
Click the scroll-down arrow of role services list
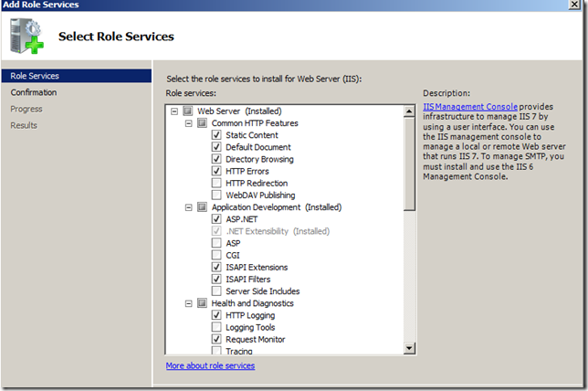410,348
